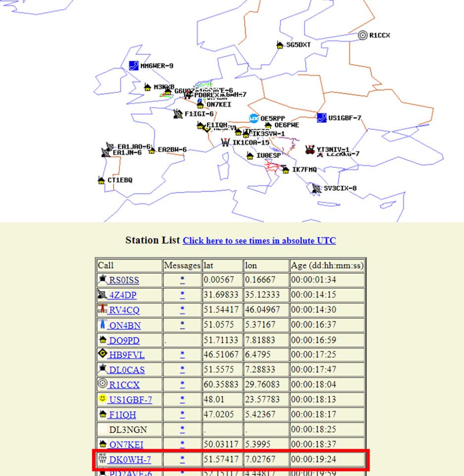Screen dimensions: 464x476
Task: Click the EA2BW-6 house icon on map
Action: click(152, 150)
